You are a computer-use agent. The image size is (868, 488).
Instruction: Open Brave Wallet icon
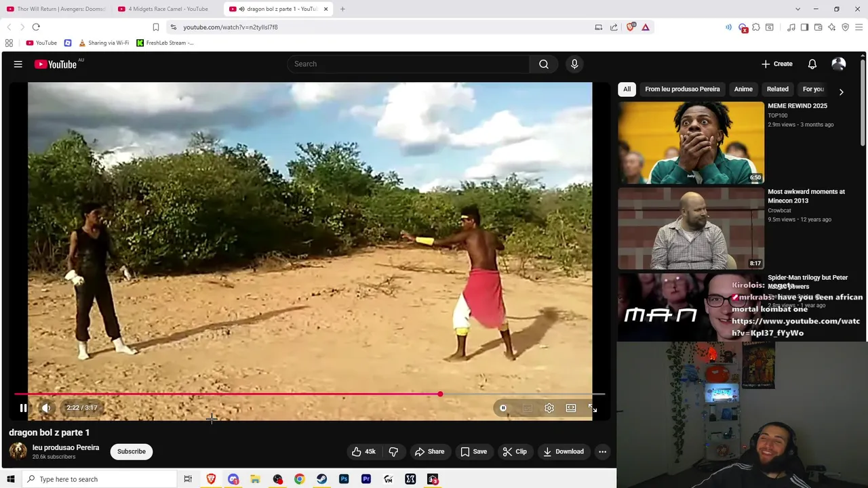(818, 27)
